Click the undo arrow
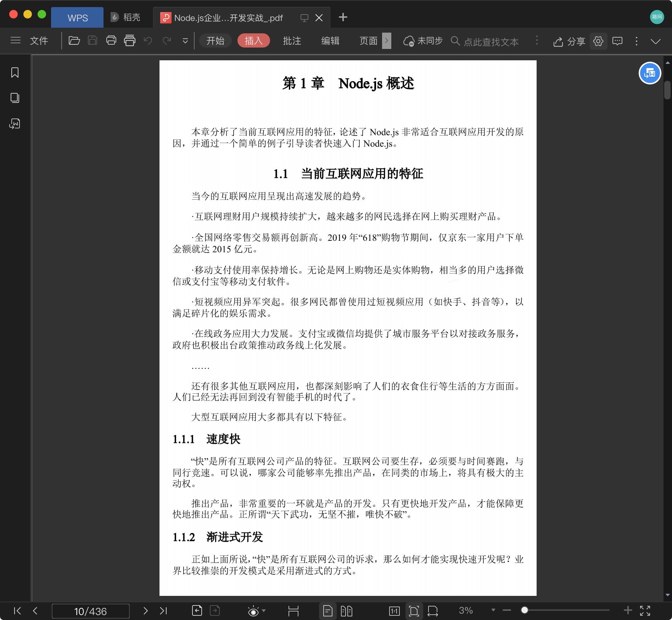Viewport: 672px width, 620px height. 148,41
